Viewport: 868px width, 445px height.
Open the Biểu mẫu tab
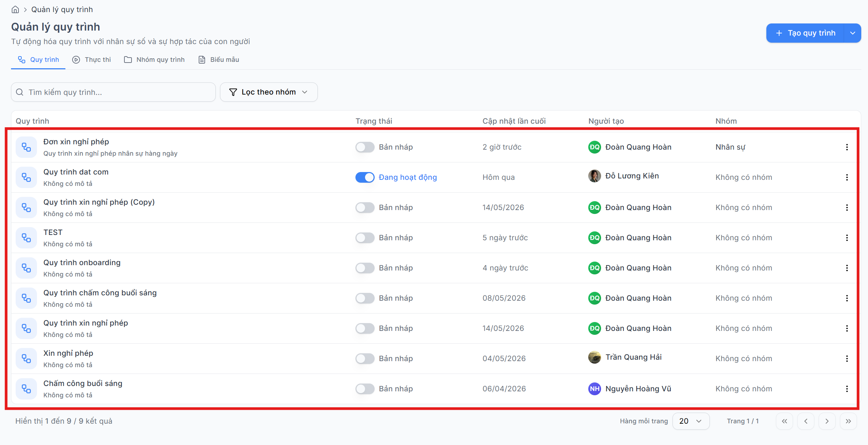tap(219, 60)
